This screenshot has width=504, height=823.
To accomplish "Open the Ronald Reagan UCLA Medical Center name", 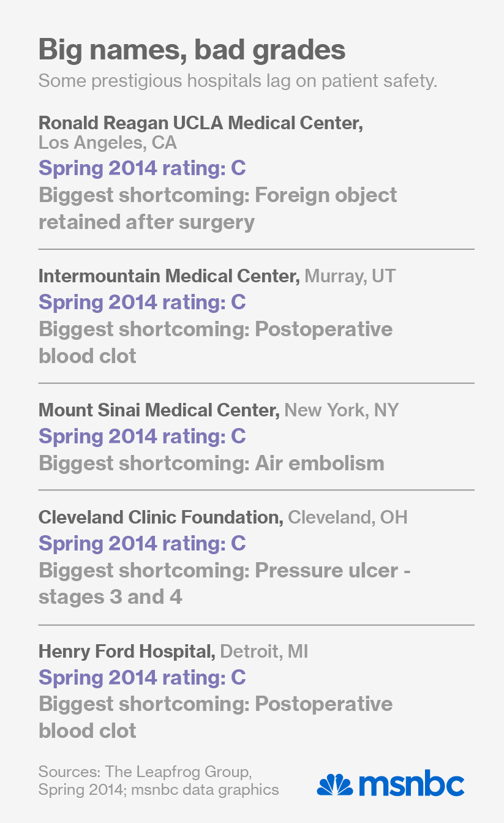I will coord(200,123).
